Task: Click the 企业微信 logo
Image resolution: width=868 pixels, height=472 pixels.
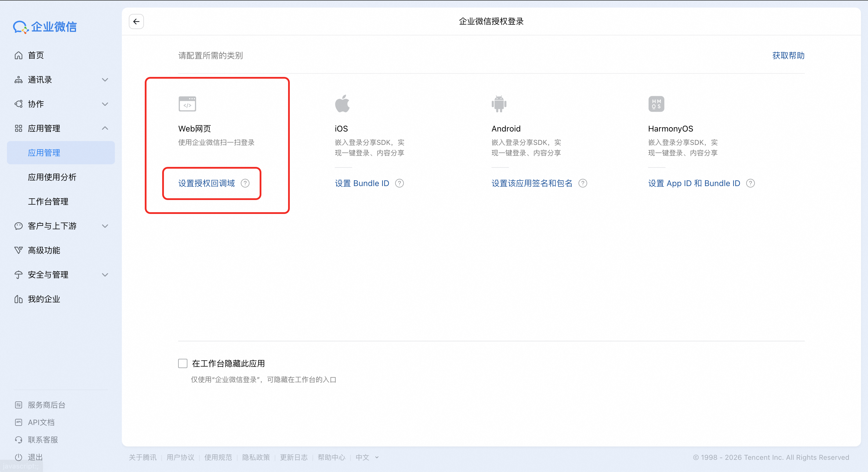Action: coord(45,27)
